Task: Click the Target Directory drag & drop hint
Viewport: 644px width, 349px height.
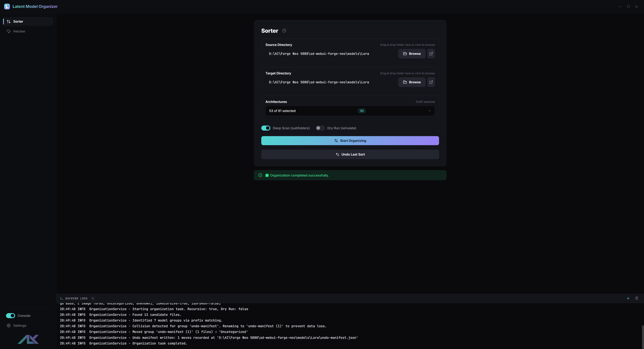Action: tap(407, 73)
